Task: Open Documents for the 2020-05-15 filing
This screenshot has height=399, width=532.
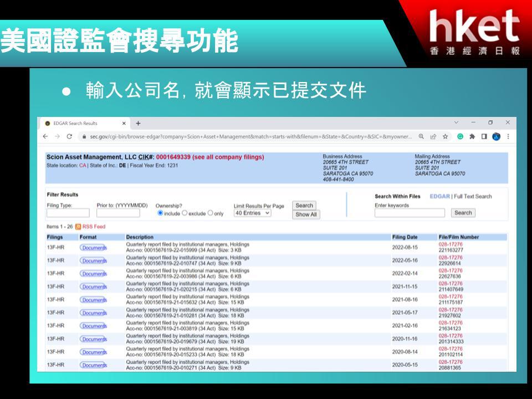Action: tap(94, 365)
